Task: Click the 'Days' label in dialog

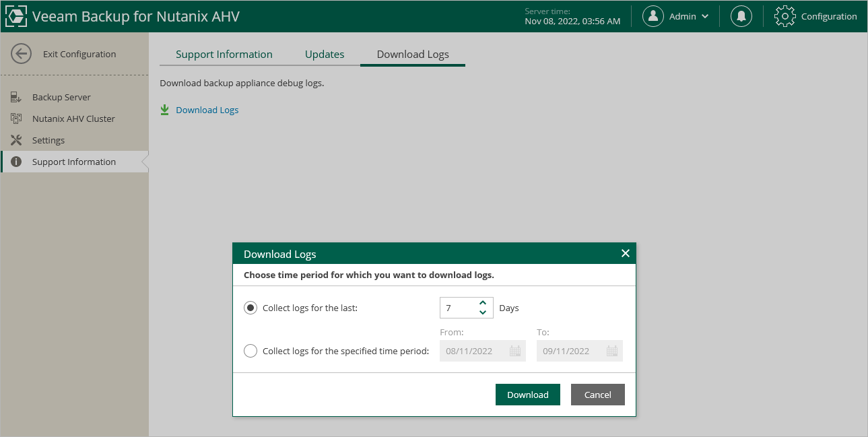Action: (509, 308)
